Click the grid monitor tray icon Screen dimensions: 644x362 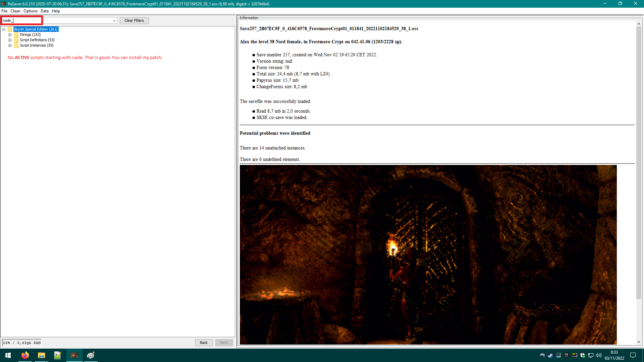coord(558,355)
